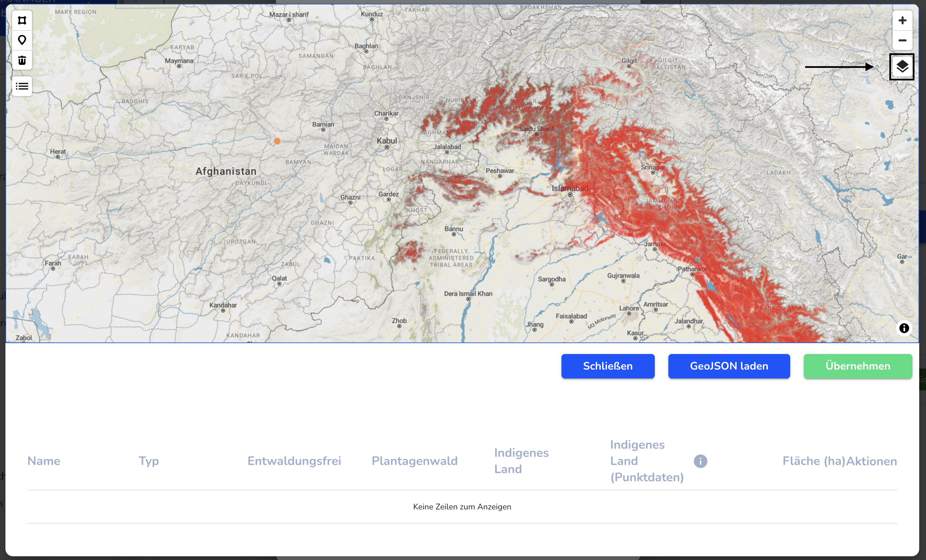Select the draw polygon tool
926x560 pixels.
point(22,20)
